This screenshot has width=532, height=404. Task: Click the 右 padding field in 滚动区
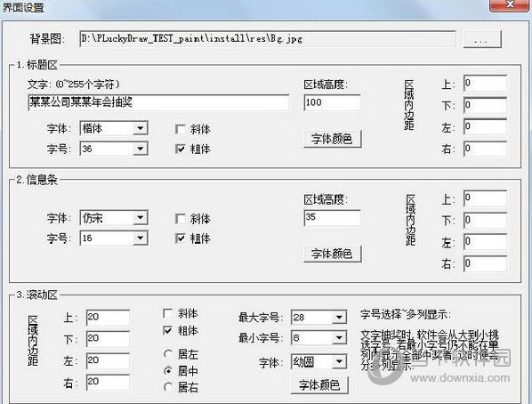108,382
